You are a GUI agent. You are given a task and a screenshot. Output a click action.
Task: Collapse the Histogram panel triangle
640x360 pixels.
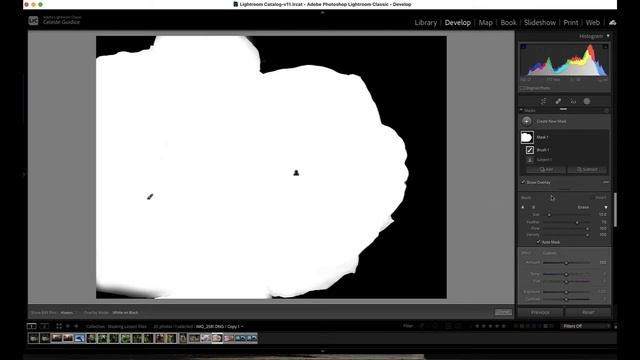click(x=608, y=36)
